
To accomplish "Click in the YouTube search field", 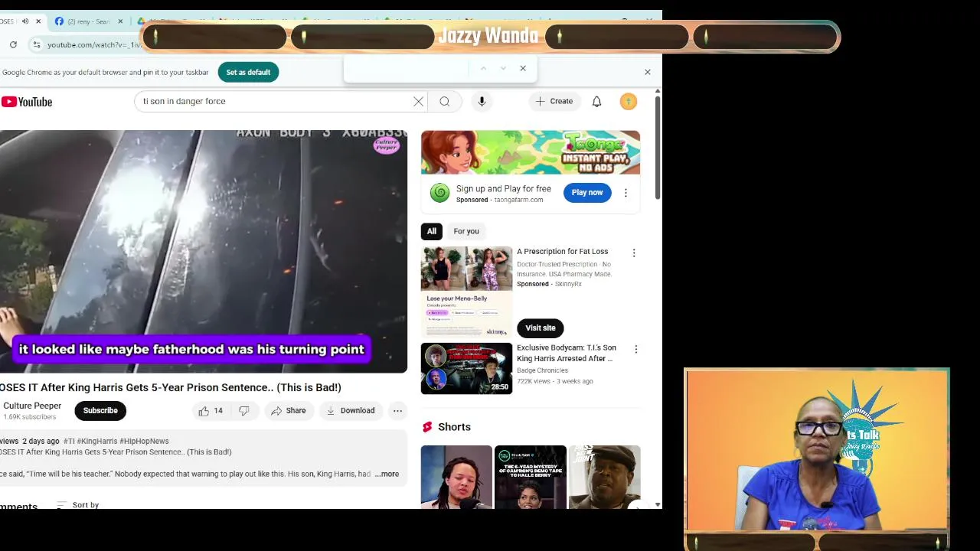I will pos(274,101).
